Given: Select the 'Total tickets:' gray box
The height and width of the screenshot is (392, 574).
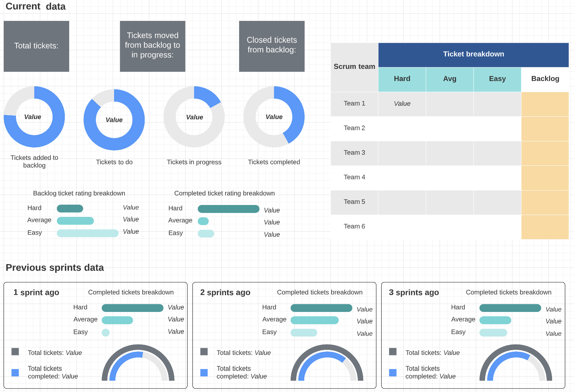Looking at the screenshot, I should click(x=36, y=46).
